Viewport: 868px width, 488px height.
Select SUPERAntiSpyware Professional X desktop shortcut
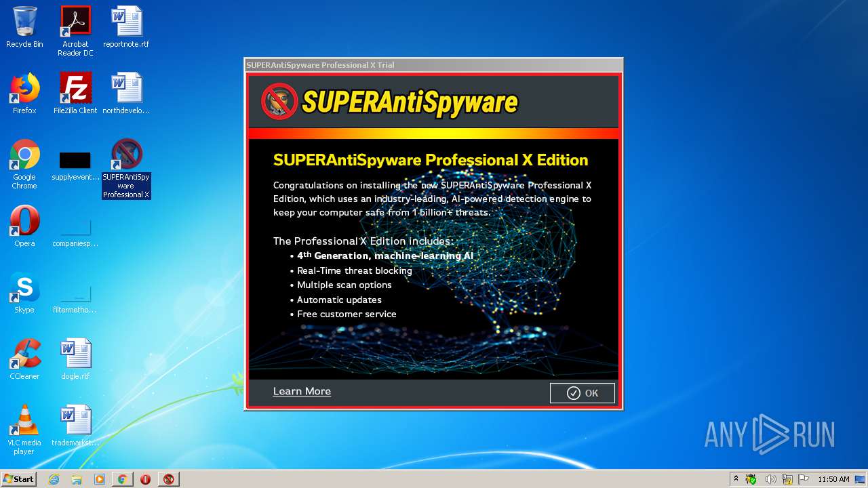point(126,168)
